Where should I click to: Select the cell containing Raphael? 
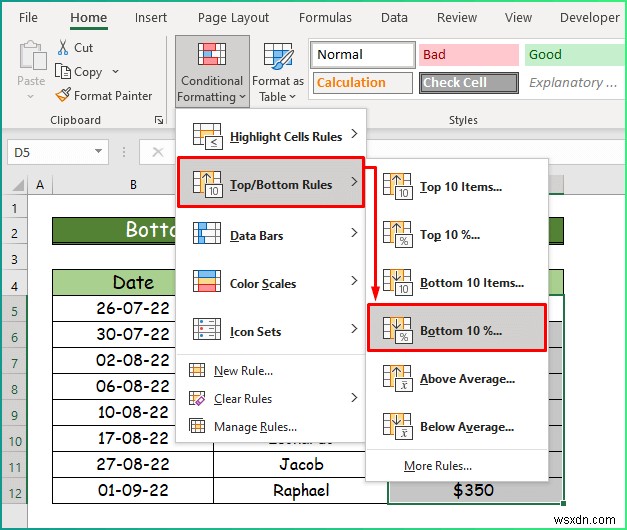pyautogui.click(x=301, y=490)
